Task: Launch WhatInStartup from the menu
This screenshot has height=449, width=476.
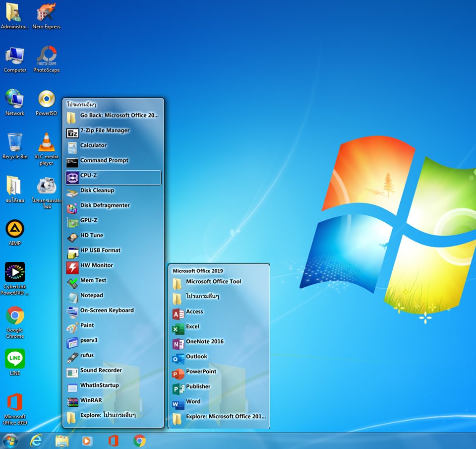Action: click(113, 387)
